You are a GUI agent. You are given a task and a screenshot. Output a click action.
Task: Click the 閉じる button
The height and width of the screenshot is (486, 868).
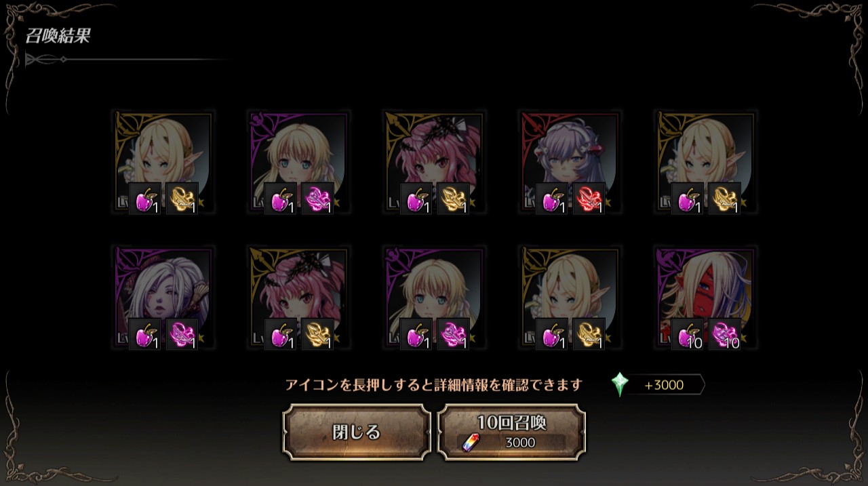tap(357, 432)
